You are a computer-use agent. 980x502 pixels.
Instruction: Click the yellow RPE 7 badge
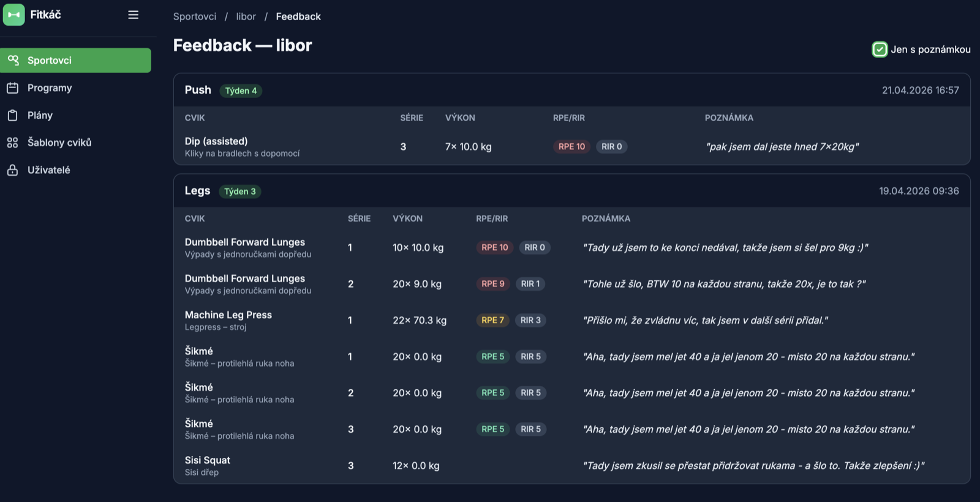(x=492, y=320)
